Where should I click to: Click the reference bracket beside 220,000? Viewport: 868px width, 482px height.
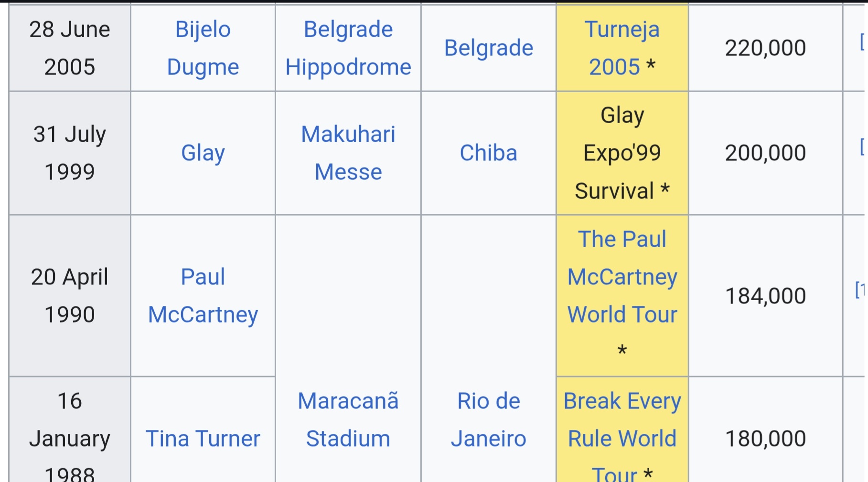[x=862, y=42]
